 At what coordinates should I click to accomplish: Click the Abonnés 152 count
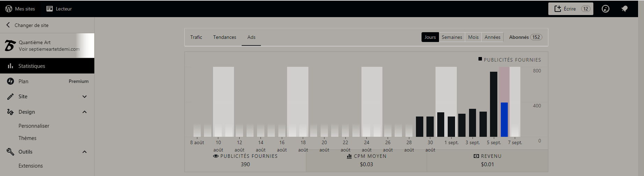[525, 37]
